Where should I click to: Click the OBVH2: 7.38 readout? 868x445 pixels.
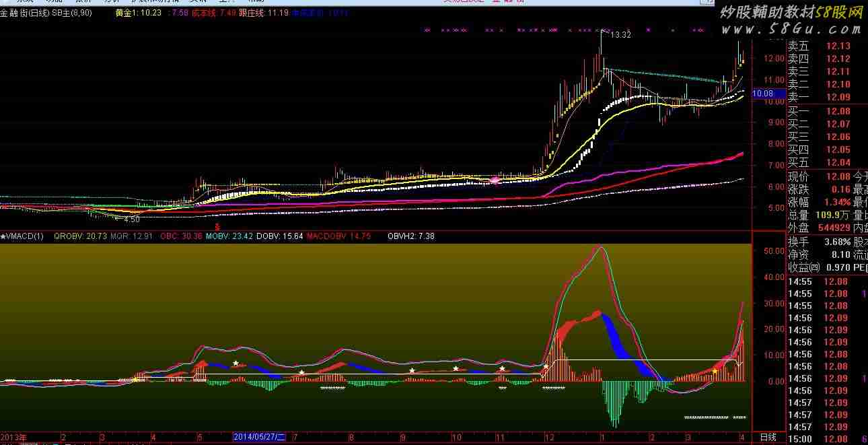[x=411, y=236]
